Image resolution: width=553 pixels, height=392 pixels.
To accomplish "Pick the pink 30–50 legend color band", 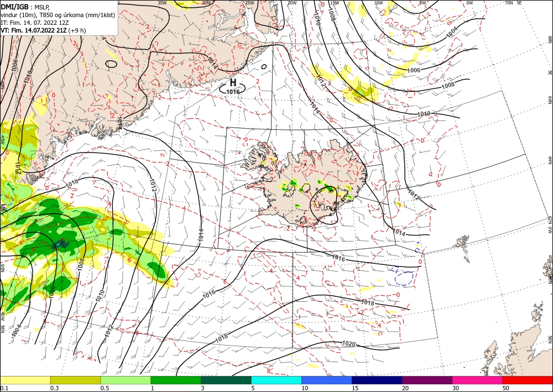I will tap(478, 380).
